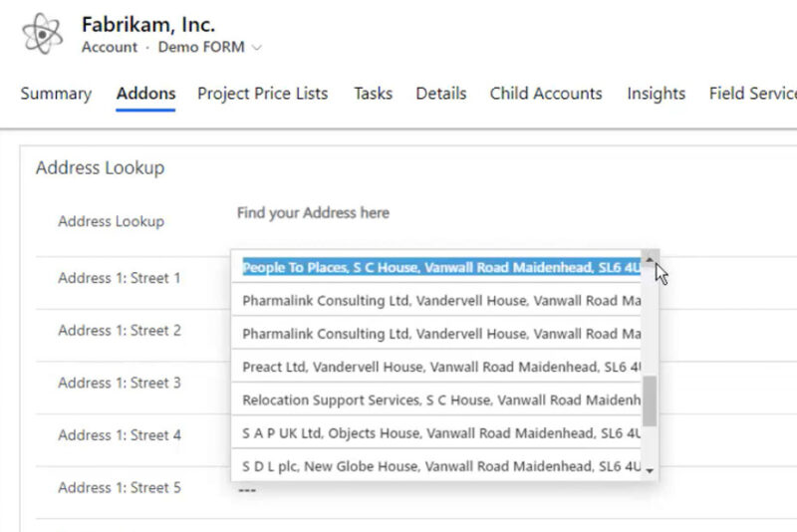
Task: Click the Address 1: Street 5 value
Action: tap(247, 490)
